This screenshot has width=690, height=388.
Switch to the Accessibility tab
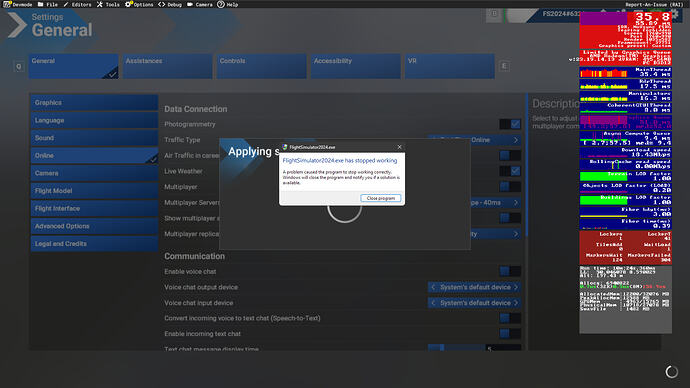(x=356, y=66)
